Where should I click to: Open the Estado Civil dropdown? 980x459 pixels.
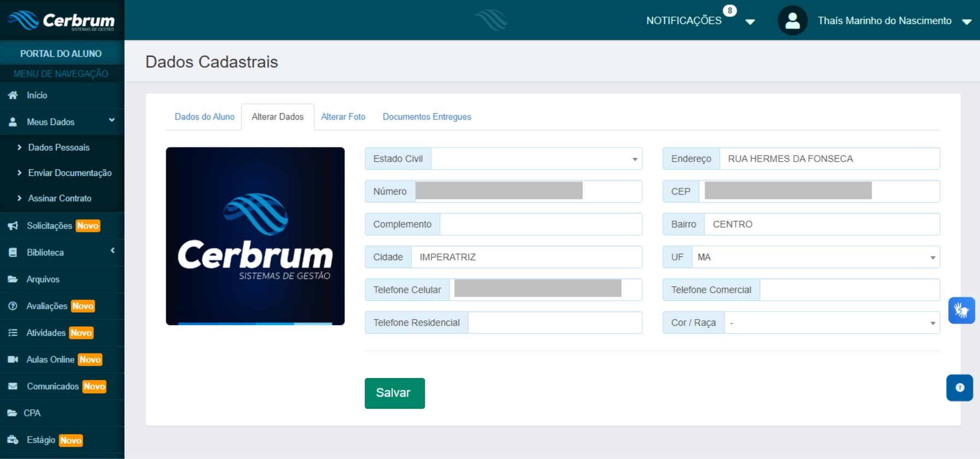(536, 158)
